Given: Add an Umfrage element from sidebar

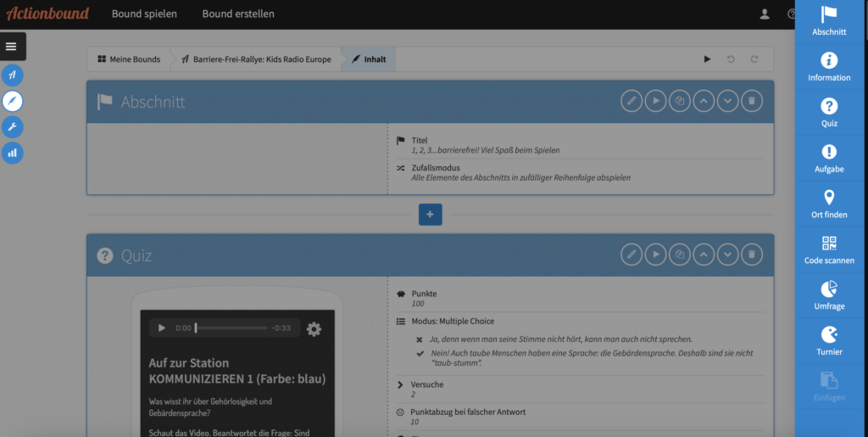Looking at the screenshot, I should pos(829,295).
